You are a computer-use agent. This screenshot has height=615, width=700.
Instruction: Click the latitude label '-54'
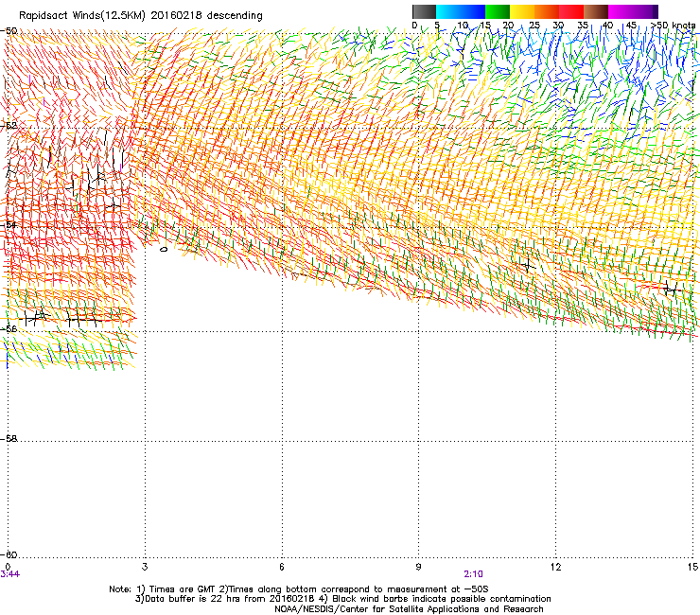click(x=9, y=224)
